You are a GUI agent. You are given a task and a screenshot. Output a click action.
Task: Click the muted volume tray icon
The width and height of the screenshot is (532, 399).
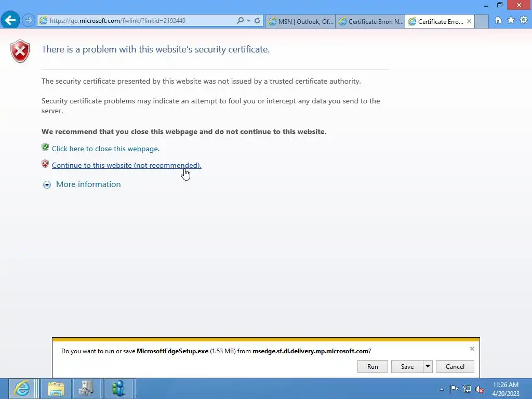[480, 389]
